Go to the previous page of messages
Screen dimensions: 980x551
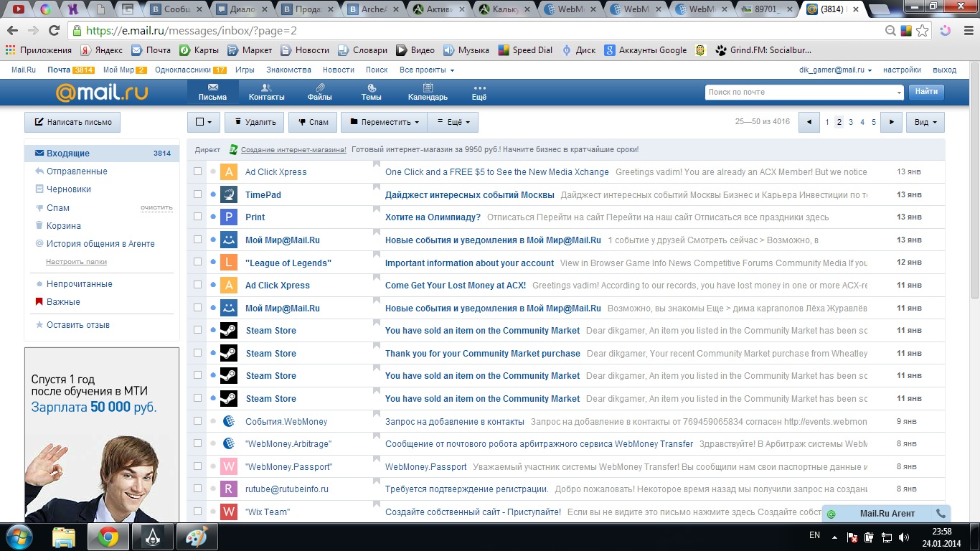[809, 122]
